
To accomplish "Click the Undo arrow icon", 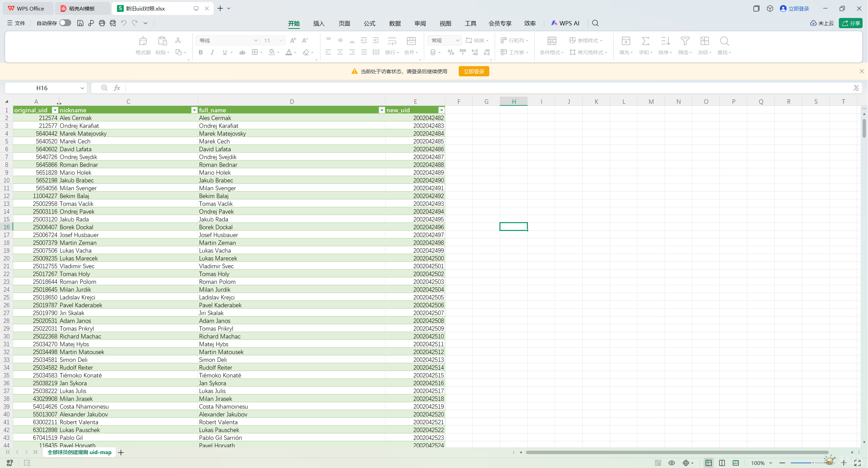I will [x=124, y=23].
